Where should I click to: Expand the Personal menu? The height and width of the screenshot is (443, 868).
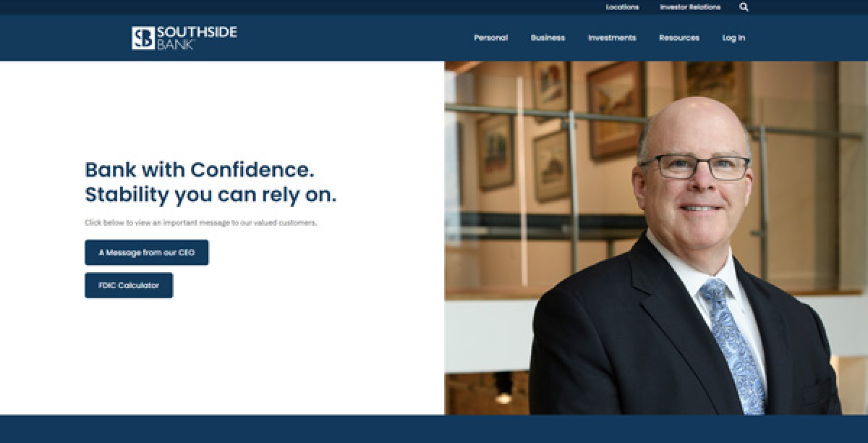490,38
